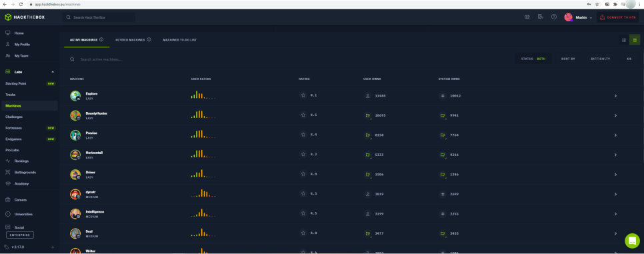Open Careers in the sidebar

click(20, 200)
